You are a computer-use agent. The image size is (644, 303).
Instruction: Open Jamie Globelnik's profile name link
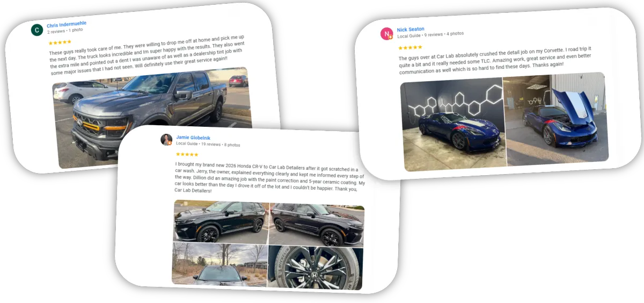(194, 137)
